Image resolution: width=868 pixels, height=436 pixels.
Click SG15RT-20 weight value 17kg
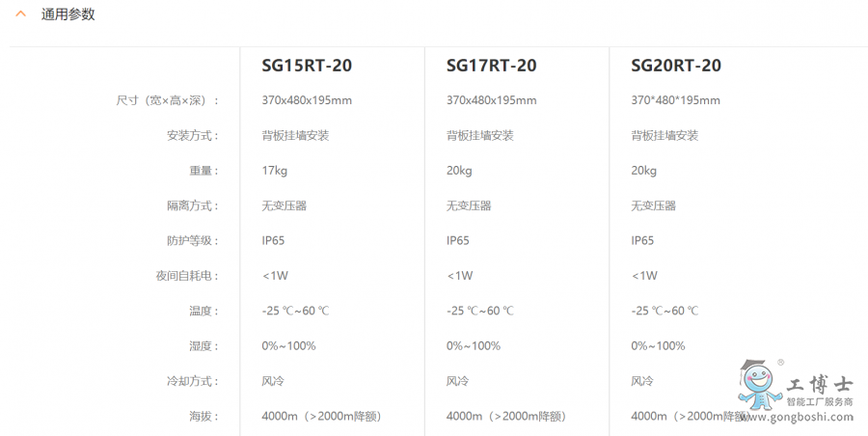[275, 171]
